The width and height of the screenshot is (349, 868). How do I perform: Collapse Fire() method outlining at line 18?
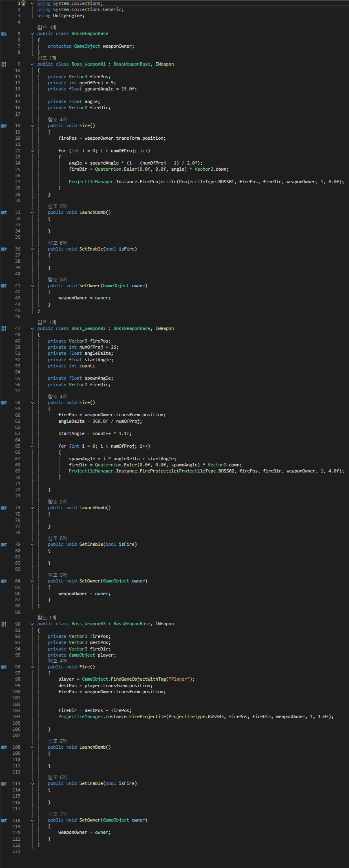32,126
